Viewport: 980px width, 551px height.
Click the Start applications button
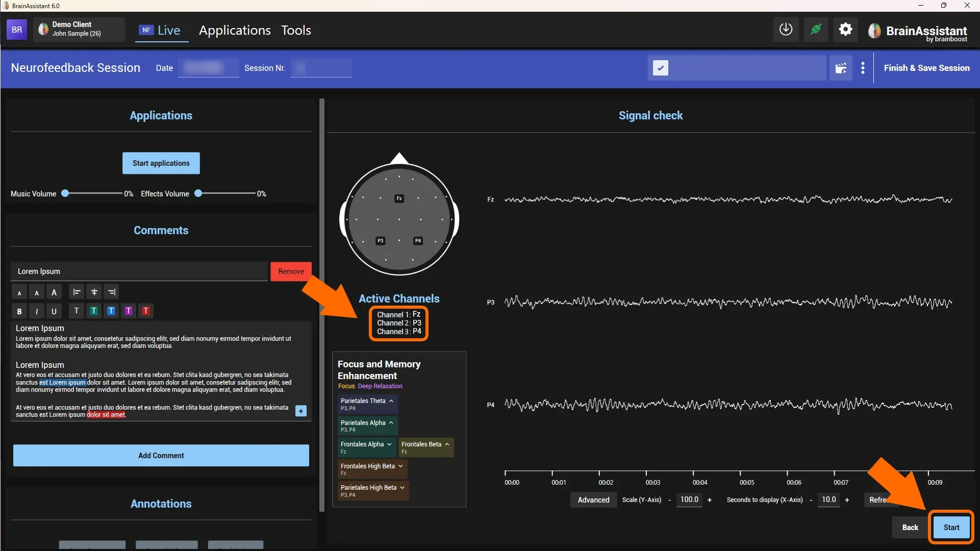(161, 163)
